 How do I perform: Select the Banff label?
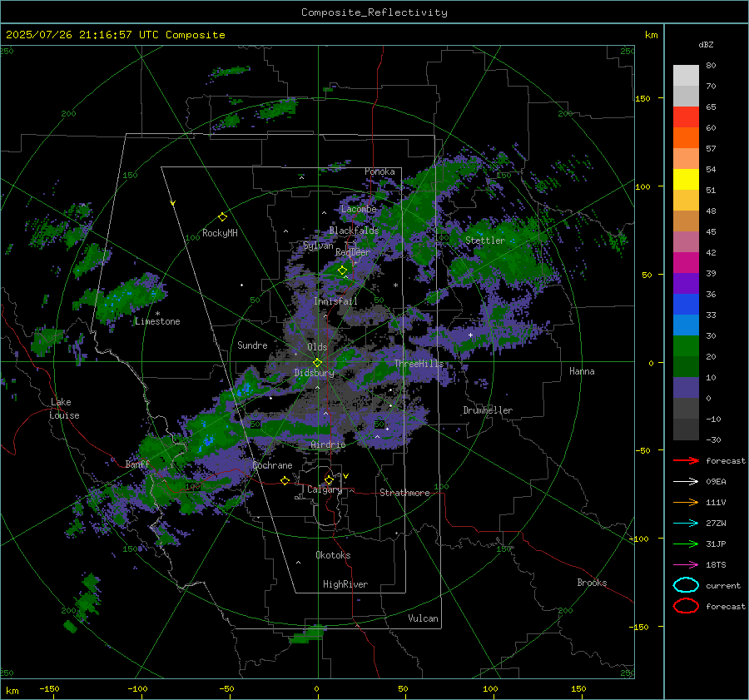click(x=137, y=464)
